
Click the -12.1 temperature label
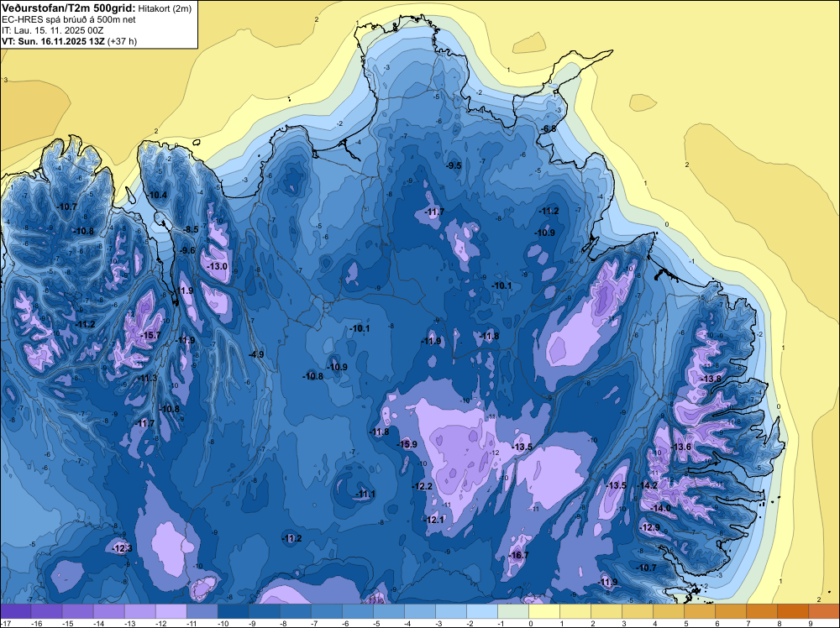(433, 520)
